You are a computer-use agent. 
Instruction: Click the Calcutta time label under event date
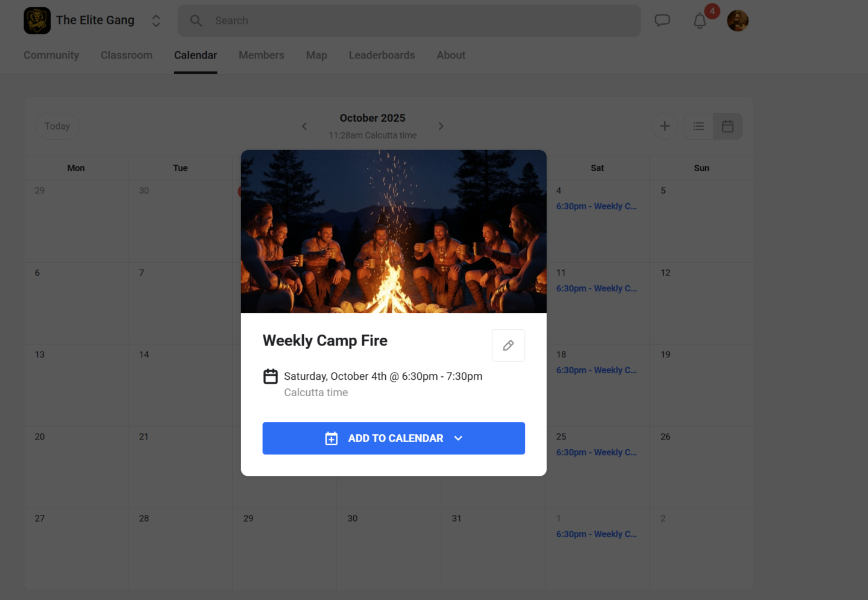tap(316, 393)
